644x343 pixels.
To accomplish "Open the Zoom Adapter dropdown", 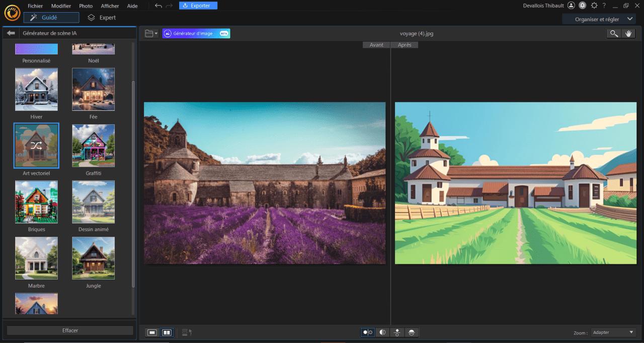I will [613, 332].
